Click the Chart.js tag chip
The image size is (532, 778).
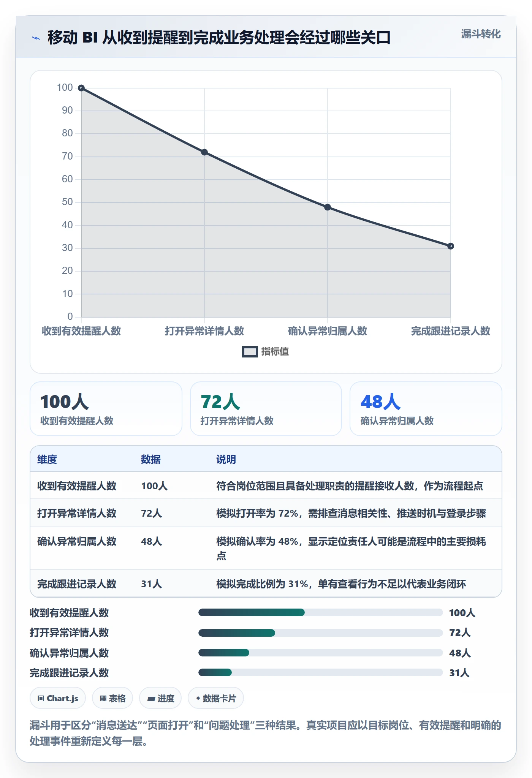[x=58, y=698]
